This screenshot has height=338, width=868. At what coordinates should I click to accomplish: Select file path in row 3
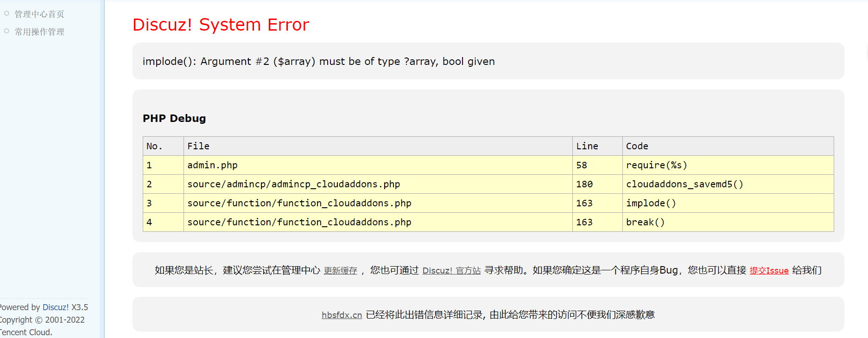(x=378, y=203)
